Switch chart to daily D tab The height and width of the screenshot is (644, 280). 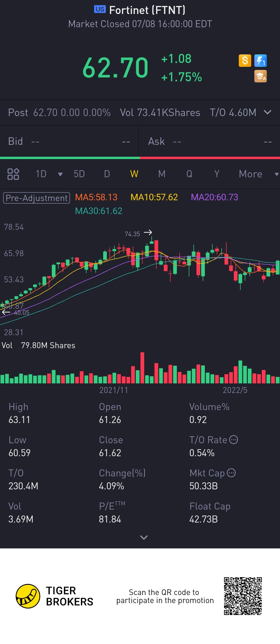point(107,174)
